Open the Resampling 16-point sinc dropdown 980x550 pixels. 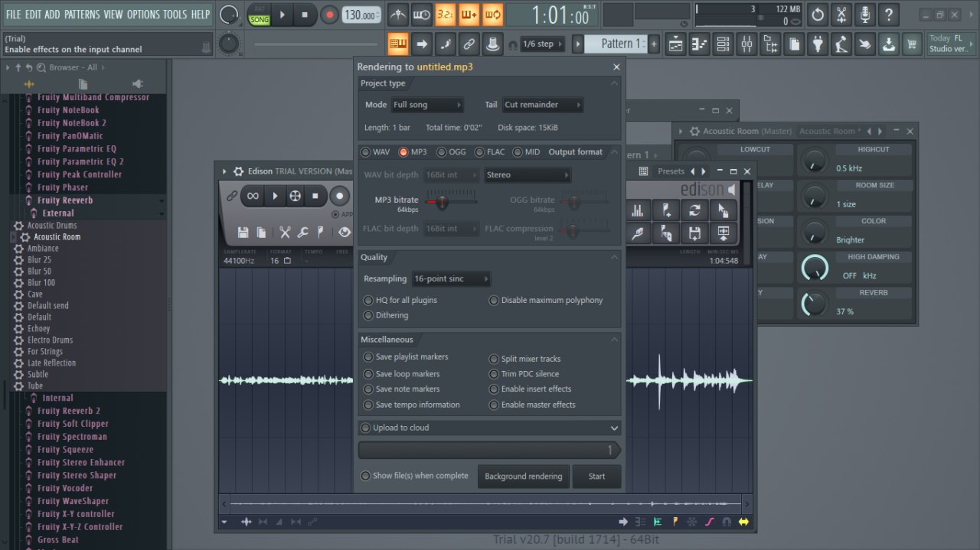coord(452,279)
